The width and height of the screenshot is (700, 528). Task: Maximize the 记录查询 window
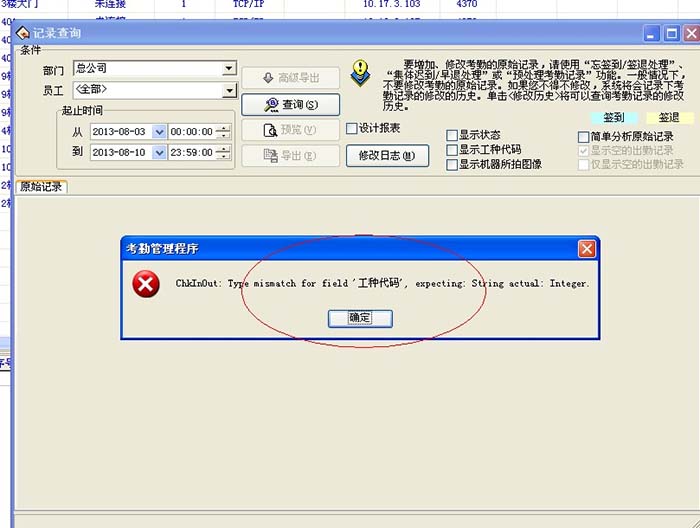click(672, 33)
